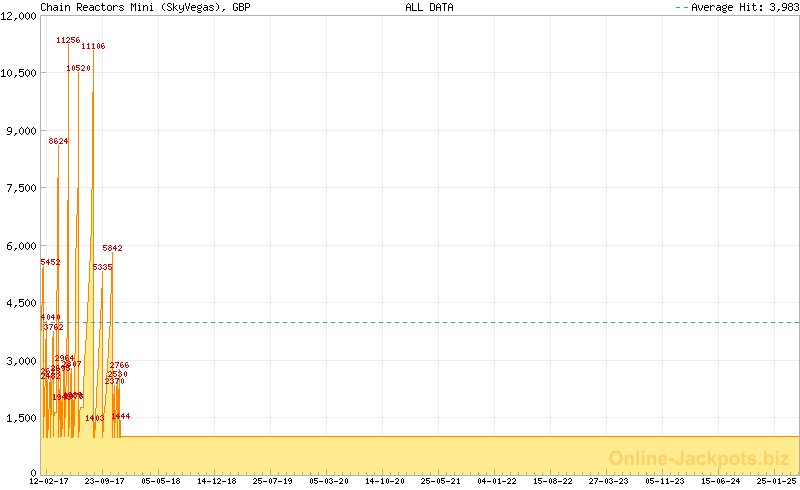This screenshot has width=800, height=490.
Task: Select the 10520 data point label
Action: coord(78,68)
